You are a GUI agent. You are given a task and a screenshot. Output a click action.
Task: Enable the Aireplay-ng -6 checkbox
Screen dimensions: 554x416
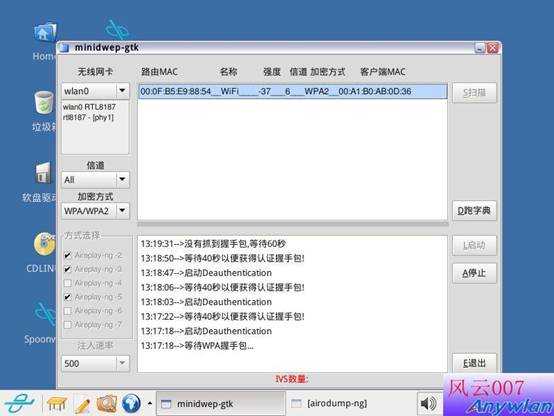tap(68, 311)
